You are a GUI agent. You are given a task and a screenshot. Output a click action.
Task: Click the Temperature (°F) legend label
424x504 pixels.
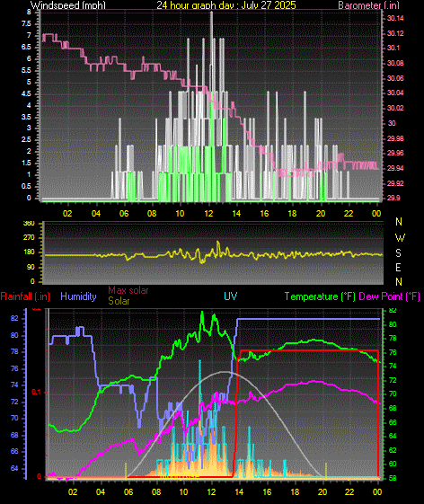click(320, 296)
